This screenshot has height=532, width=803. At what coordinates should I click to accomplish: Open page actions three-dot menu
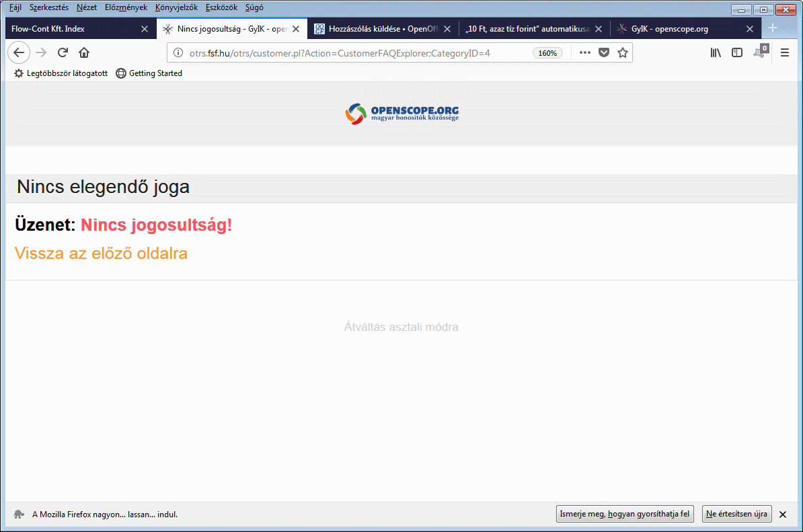(x=585, y=53)
